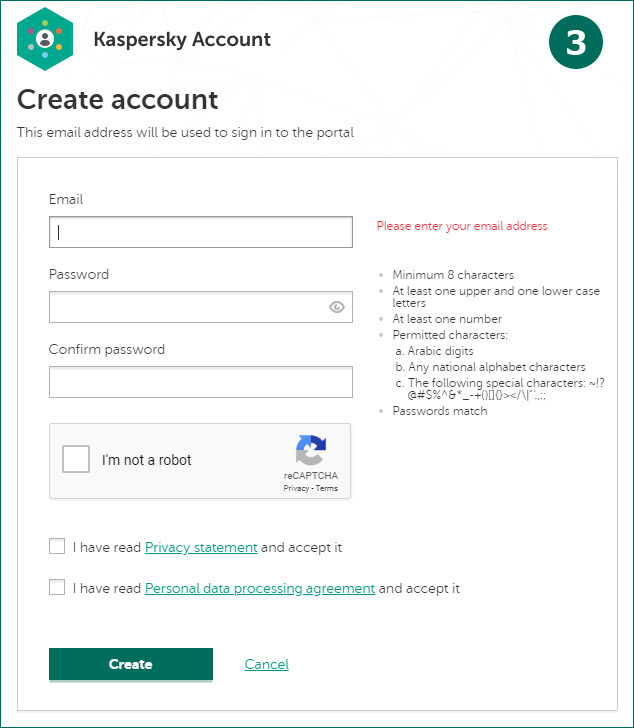Tick the Personal data processing agreement checkbox
634x728 pixels.
57,588
